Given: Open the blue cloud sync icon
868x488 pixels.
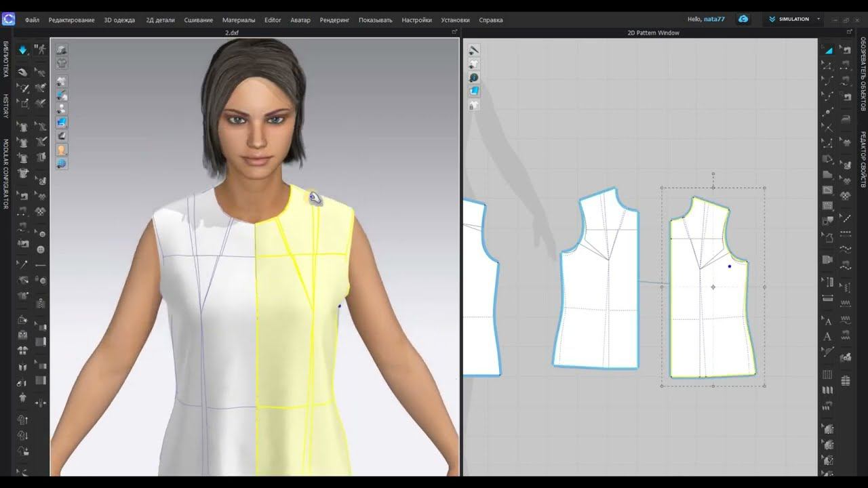Looking at the screenshot, I should pos(743,19).
